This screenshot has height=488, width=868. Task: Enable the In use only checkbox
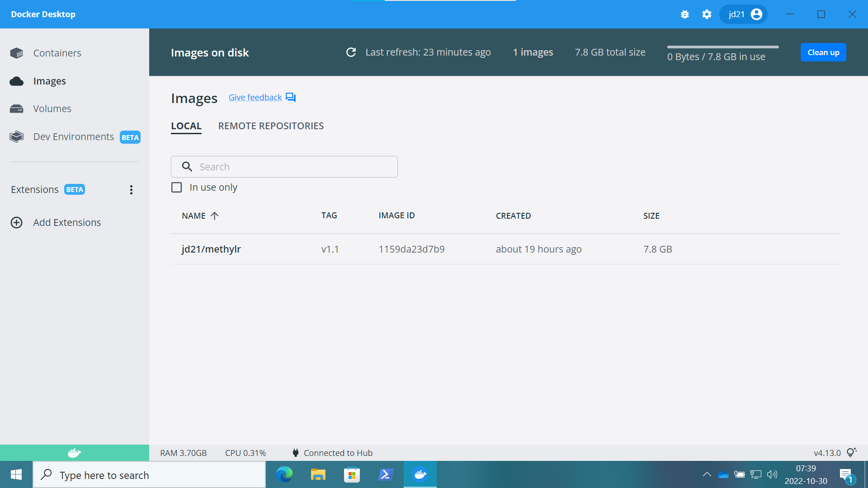(x=177, y=188)
